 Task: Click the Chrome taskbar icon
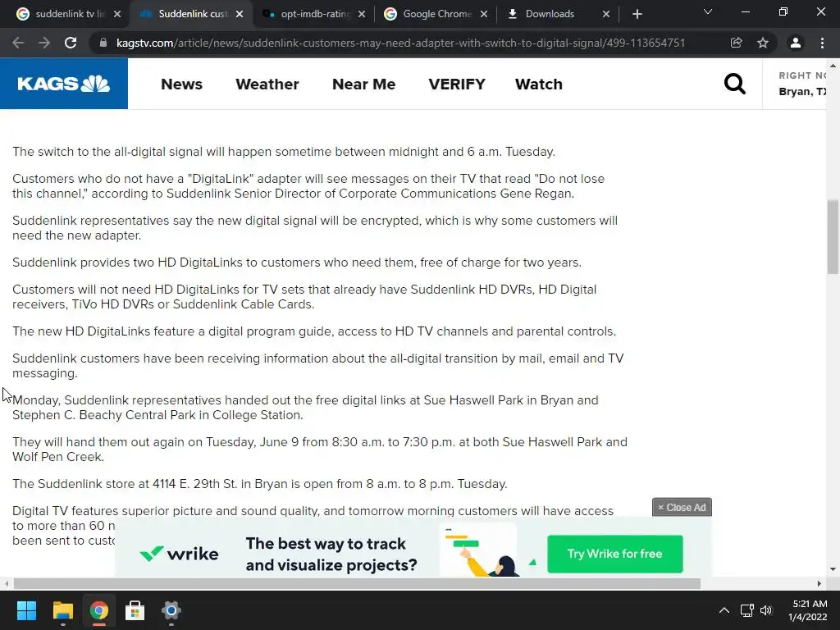[99, 610]
